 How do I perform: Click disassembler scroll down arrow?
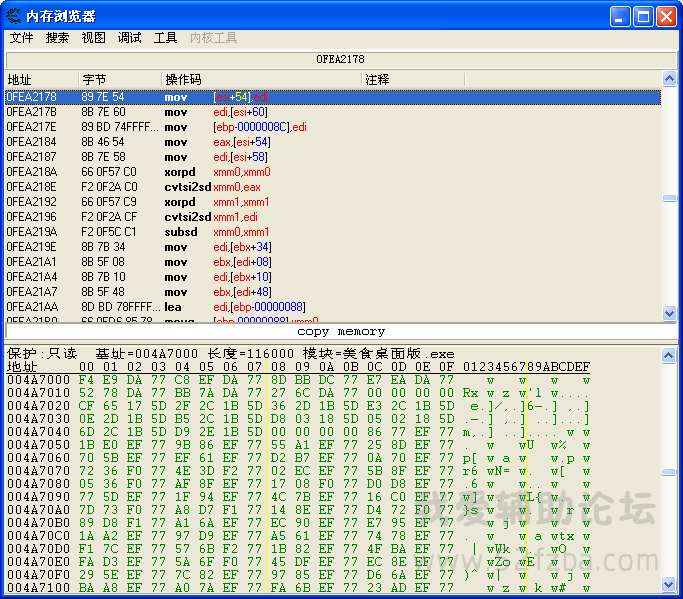point(669,313)
